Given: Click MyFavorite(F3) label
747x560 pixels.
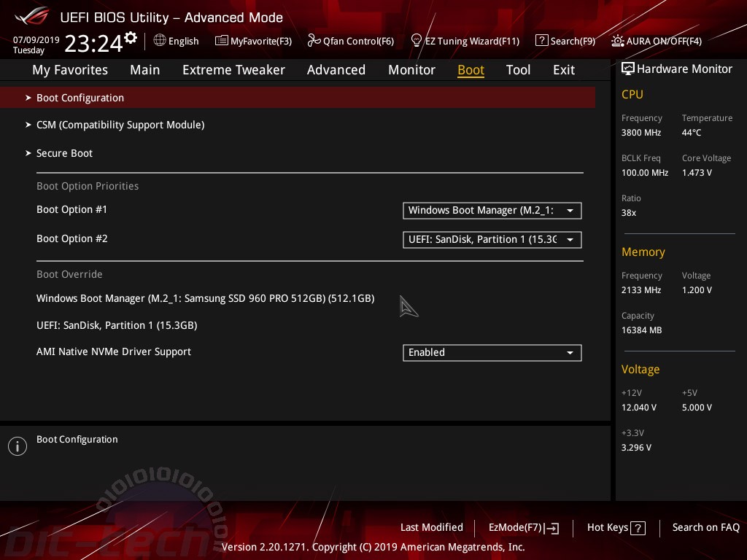Looking at the screenshot, I should coord(261,42).
